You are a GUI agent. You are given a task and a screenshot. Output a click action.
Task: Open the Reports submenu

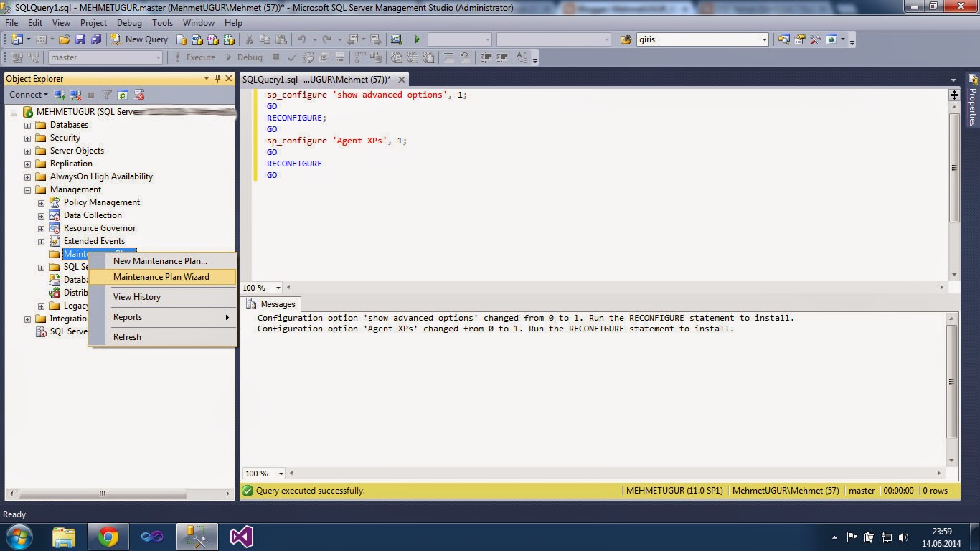pyautogui.click(x=162, y=317)
